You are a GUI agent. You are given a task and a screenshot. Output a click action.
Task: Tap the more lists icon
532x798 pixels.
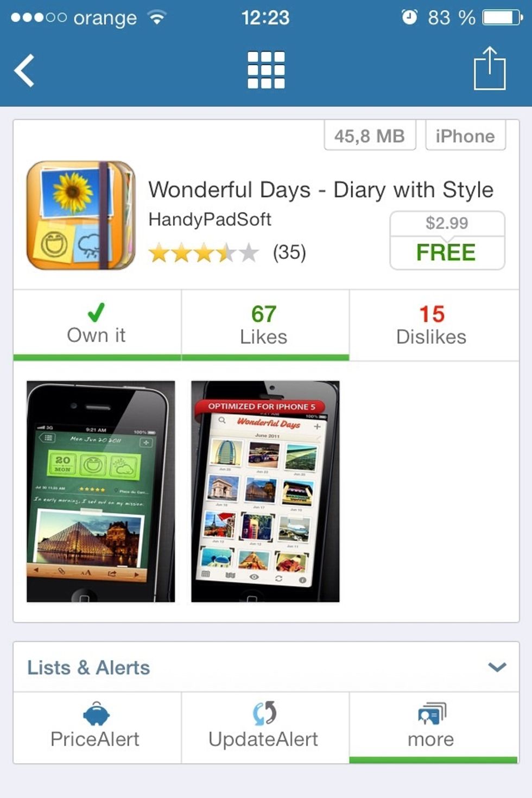[x=432, y=714]
